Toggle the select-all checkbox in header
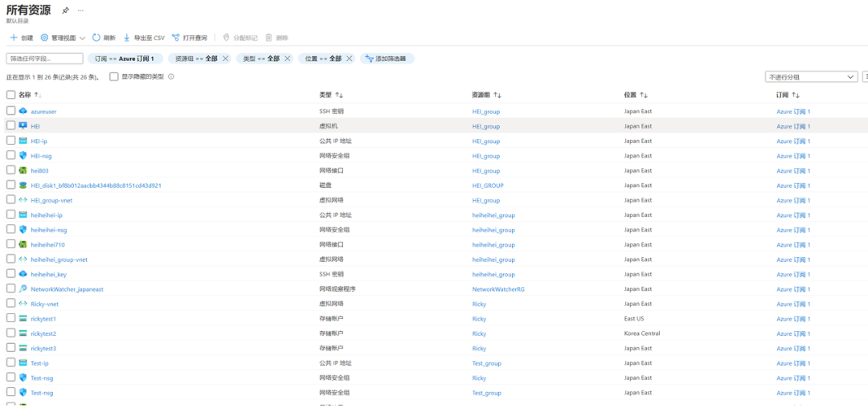The image size is (868, 409). [10, 95]
